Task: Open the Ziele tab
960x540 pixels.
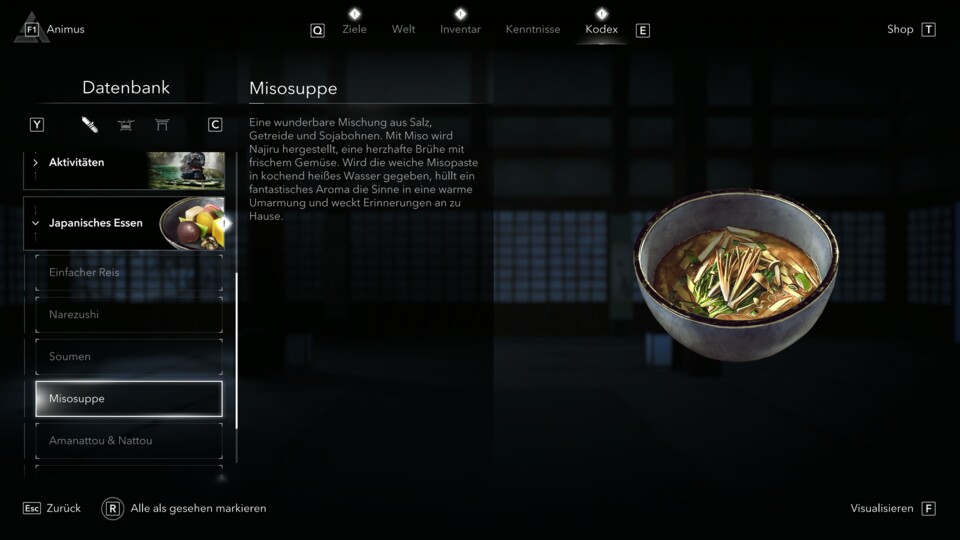Action: click(354, 29)
